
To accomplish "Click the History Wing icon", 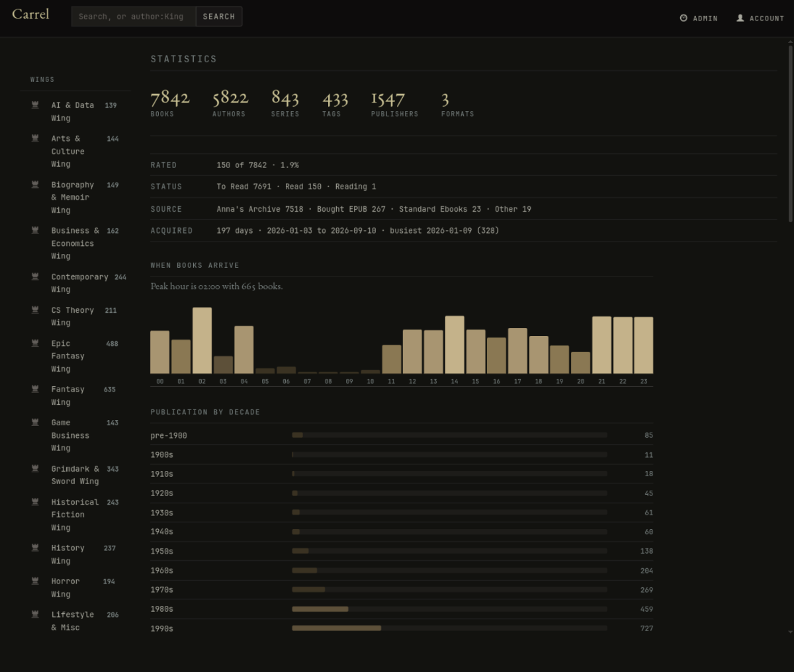I will [x=35, y=548].
